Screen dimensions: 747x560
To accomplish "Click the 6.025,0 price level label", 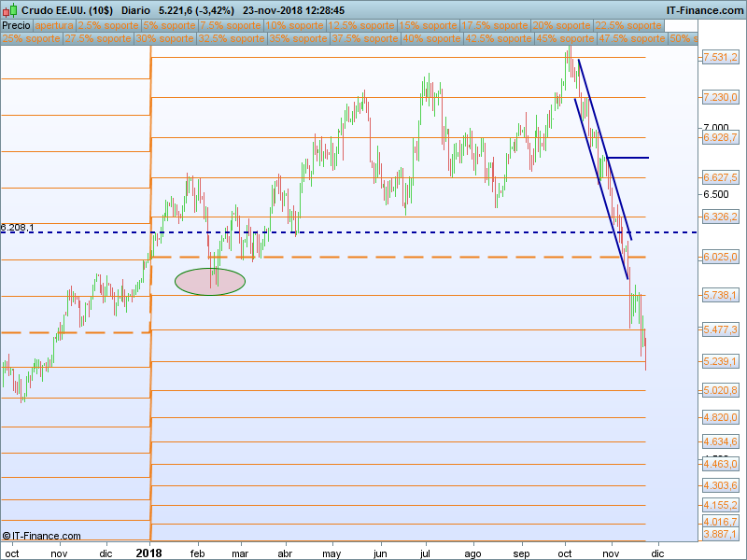I will pos(720,257).
